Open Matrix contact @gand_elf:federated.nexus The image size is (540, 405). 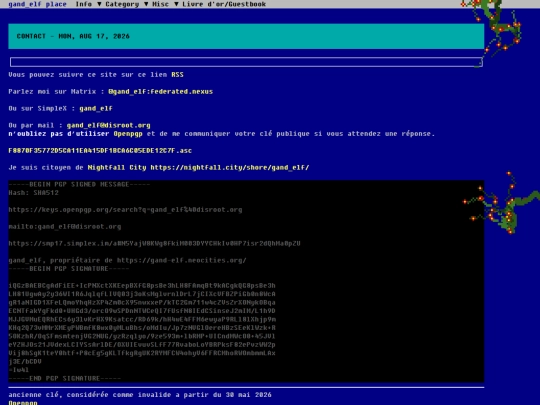tap(160, 92)
